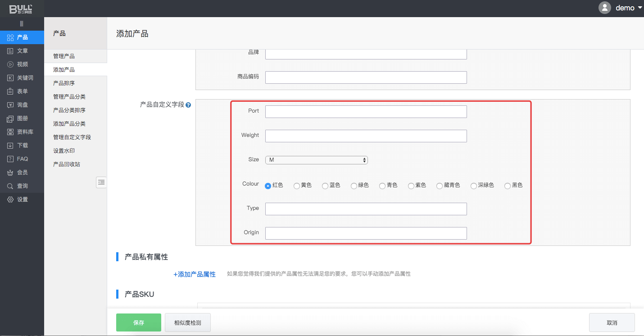Click the 视频 play icon in sidebar

tap(10, 64)
